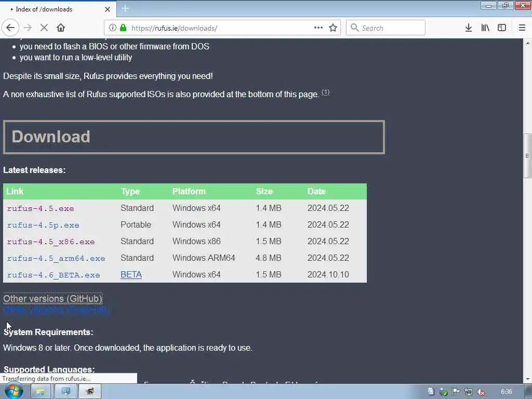Download rufus-4.5p.exe portable version

point(43,225)
